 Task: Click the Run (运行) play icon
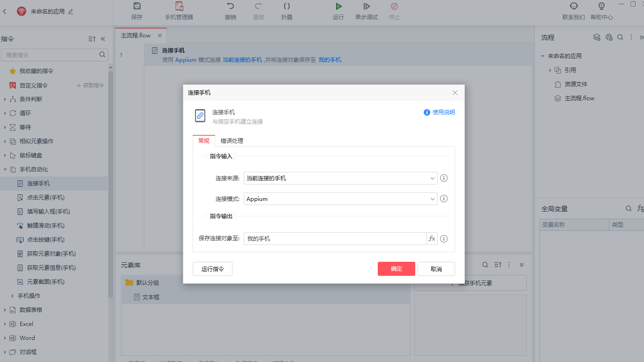point(338,7)
